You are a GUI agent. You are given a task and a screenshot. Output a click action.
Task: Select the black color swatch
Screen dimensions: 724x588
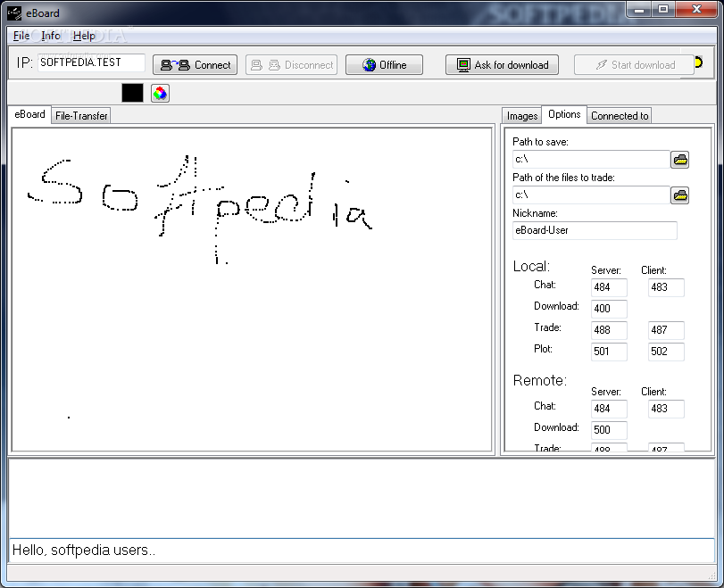(x=132, y=93)
